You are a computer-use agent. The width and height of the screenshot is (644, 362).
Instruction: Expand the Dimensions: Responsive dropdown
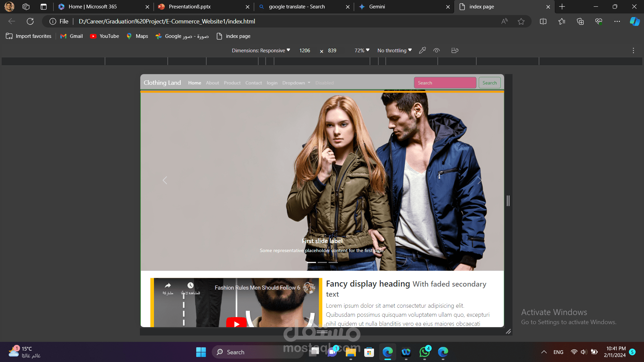click(261, 51)
